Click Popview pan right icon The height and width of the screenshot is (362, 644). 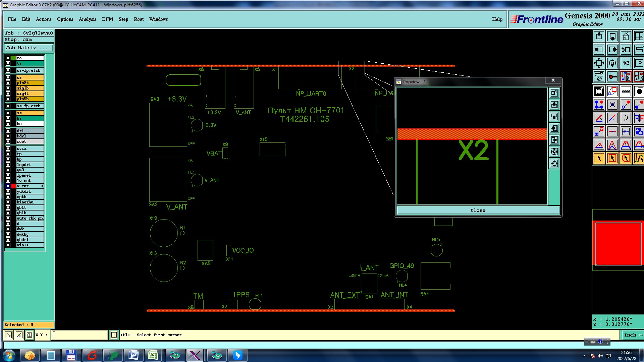point(554,140)
